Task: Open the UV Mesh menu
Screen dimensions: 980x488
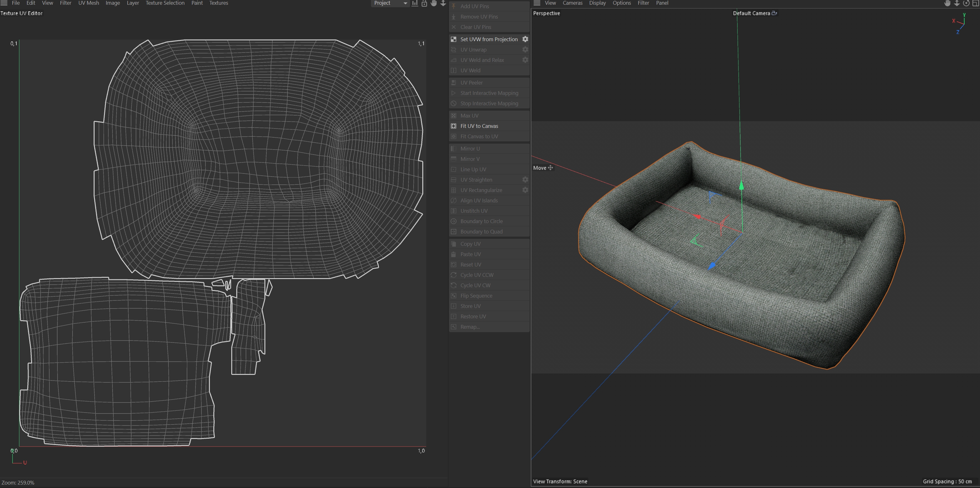Action: pos(89,3)
